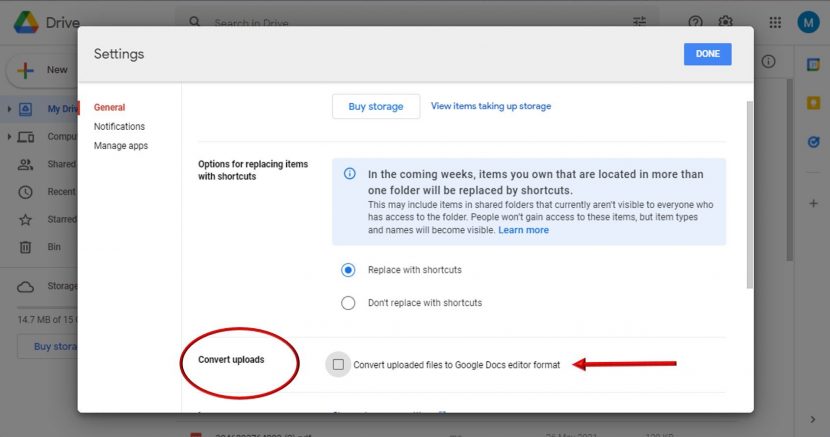The width and height of the screenshot is (830, 437).
Task: Switch to General settings tab
Action: [x=110, y=107]
